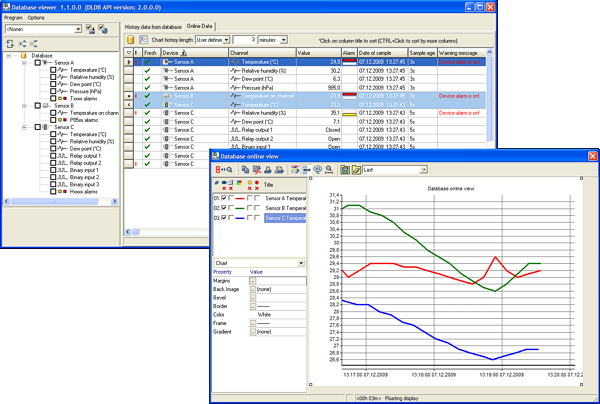
Task: Click the White value of Color property
Action: (264, 314)
